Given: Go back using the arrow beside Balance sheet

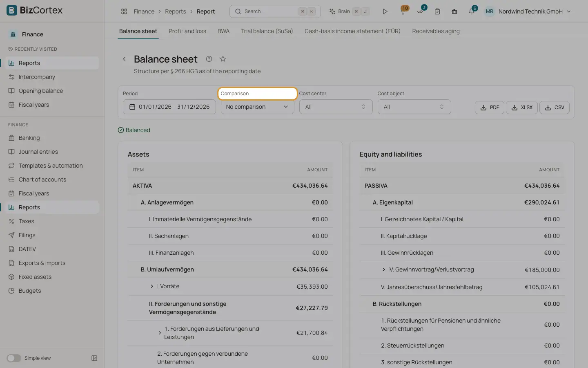Looking at the screenshot, I should (x=124, y=59).
